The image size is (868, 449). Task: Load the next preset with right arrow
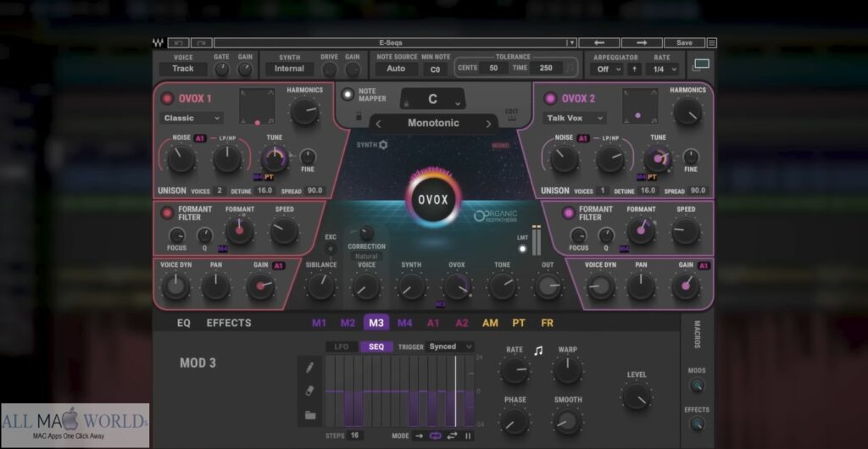click(642, 42)
